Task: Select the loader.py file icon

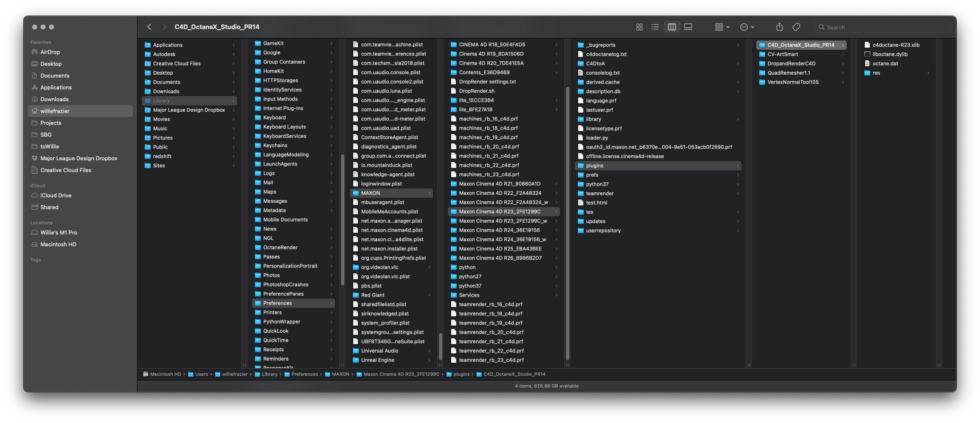Action: 581,138
